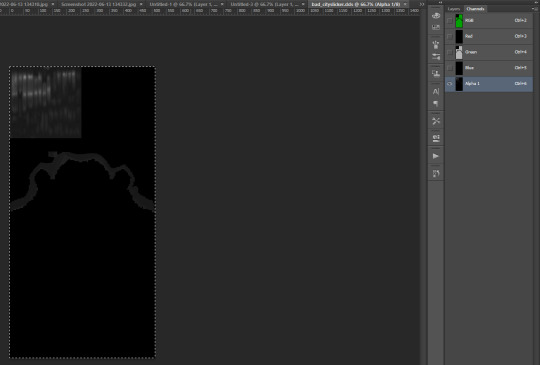
Task: Toggle visibility of the RGB channel
Action: pos(450,21)
